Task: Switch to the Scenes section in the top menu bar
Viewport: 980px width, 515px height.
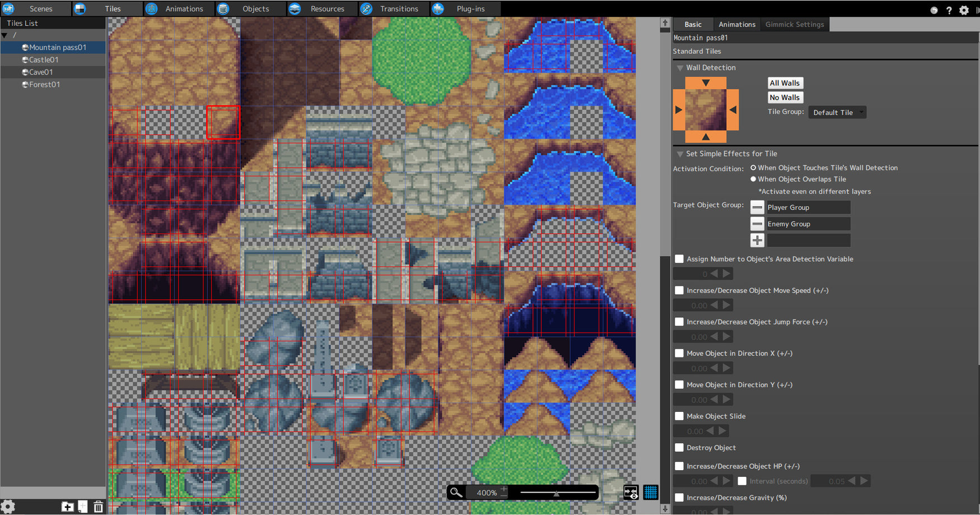Action: coord(40,8)
